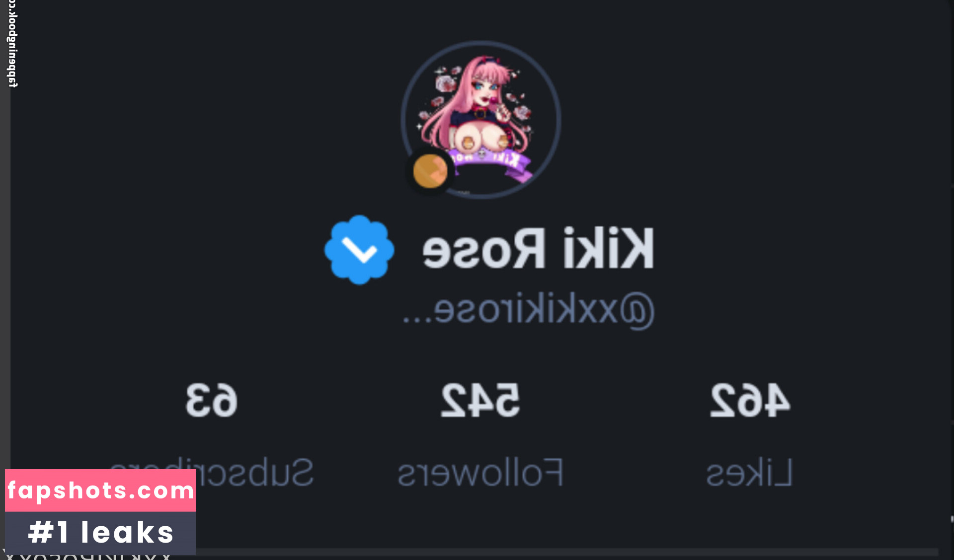The image size is (954, 560).
Task: Open the Likes label
Action: (x=749, y=472)
